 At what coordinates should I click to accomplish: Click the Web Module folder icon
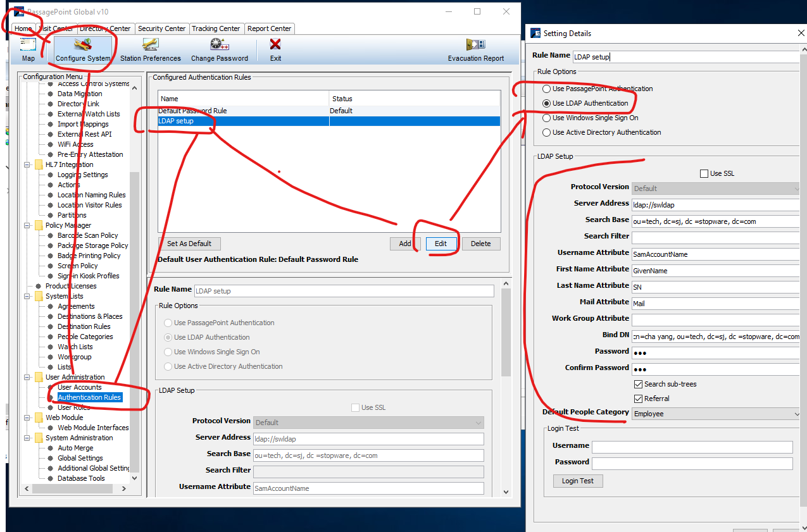(x=39, y=418)
